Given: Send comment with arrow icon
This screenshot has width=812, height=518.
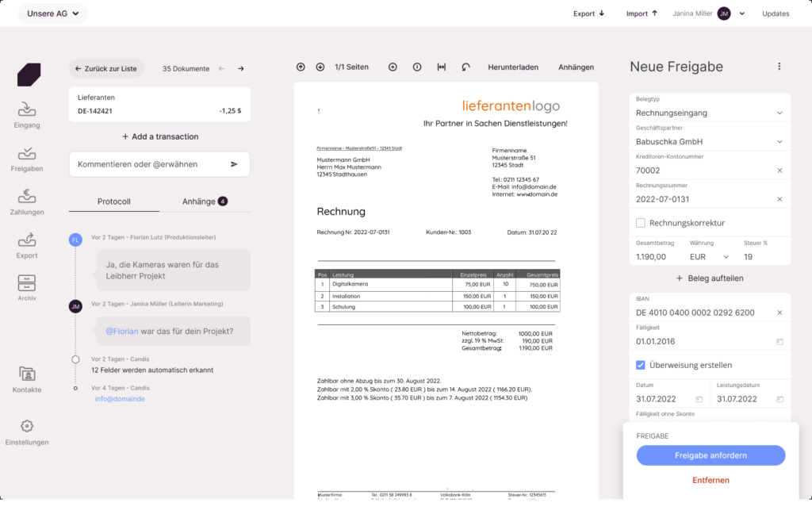Looking at the screenshot, I should coord(234,164).
